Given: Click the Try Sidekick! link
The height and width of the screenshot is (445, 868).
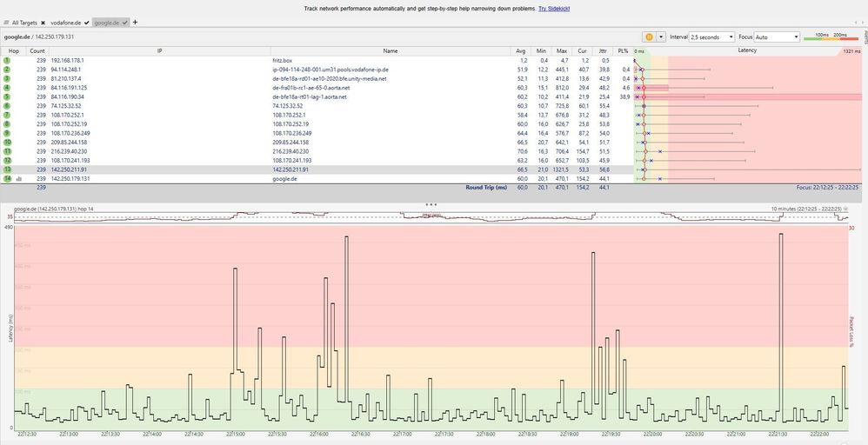Looking at the screenshot, I should (554, 9).
